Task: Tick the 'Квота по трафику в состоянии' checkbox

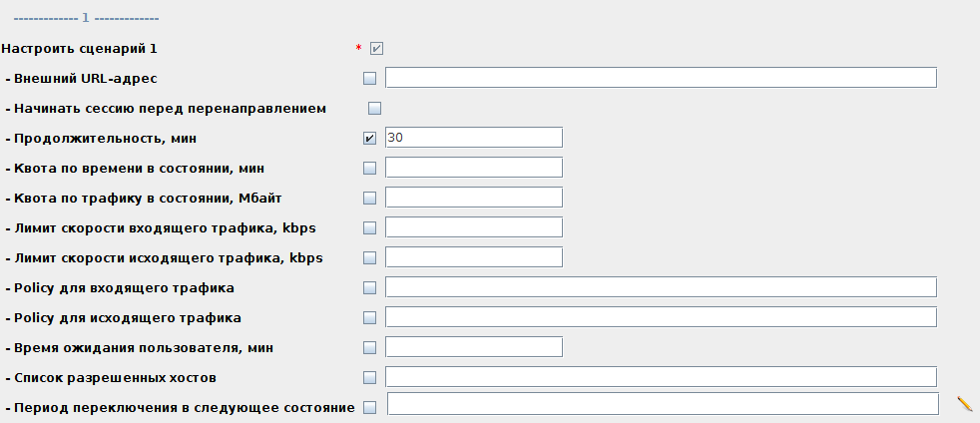Action: [370, 198]
